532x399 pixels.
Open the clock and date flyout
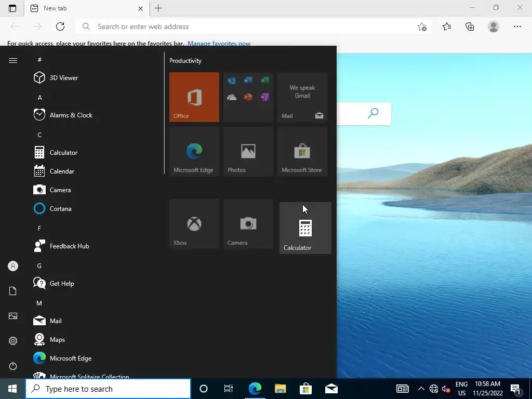[x=487, y=389]
